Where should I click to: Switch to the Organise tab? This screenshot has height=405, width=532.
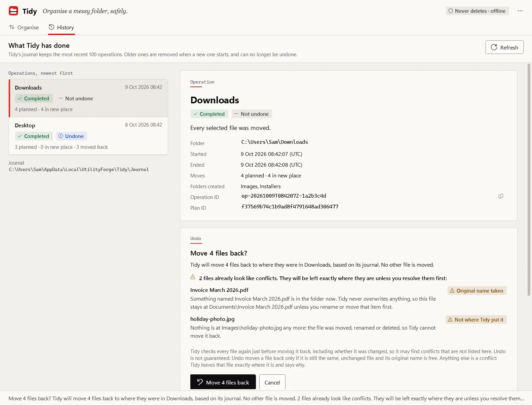click(24, 27)
